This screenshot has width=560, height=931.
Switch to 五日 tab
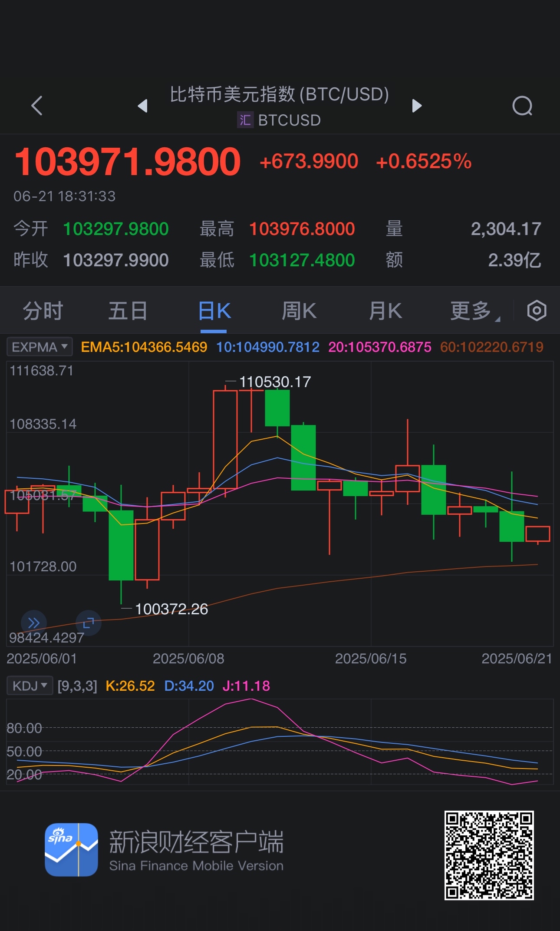pos(128,311)
